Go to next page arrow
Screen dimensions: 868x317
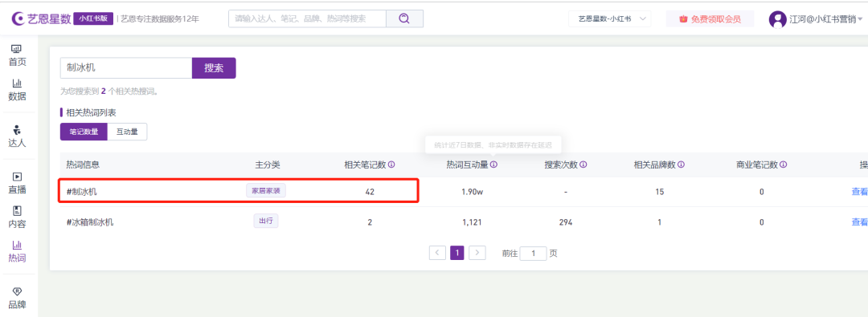(477, 253)
